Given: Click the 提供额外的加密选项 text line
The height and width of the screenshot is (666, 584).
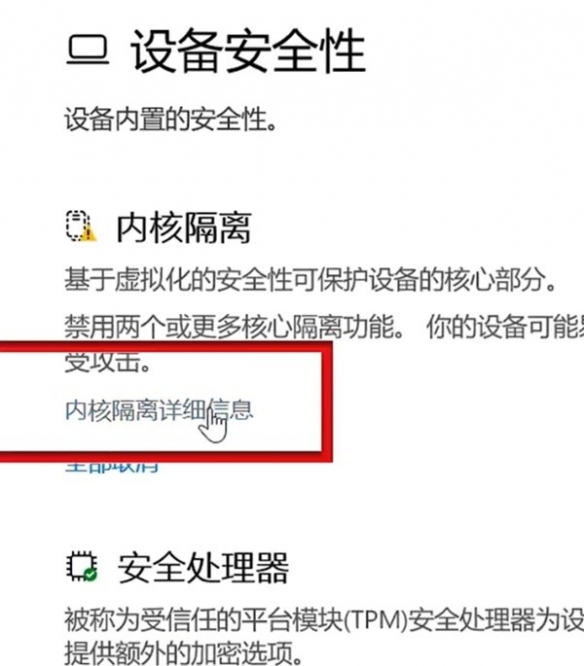Looking at the screenshot, I should (x=183, y=652).
